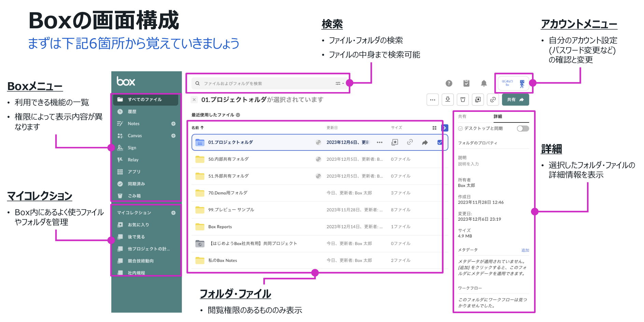Click the help question mark icon

pyautogui.click(x=449, y=83)
